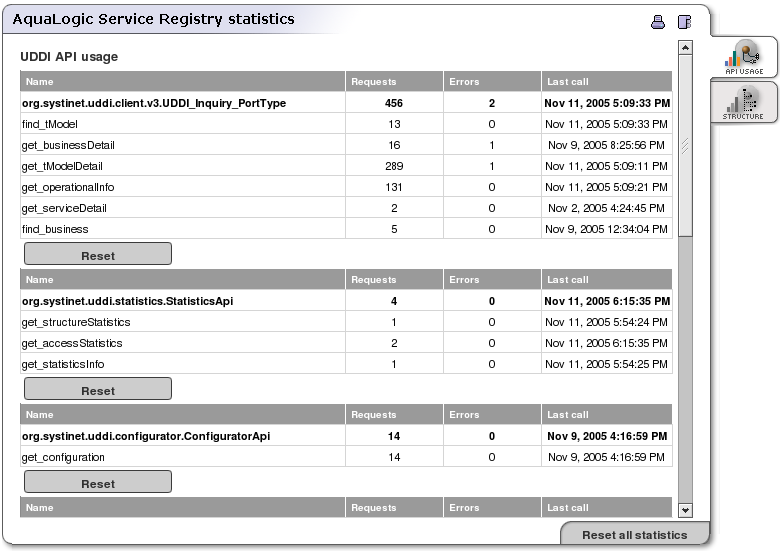Select the get_configuration row name
The width and height of the screenshot is (780, 551).
point(63,458)
